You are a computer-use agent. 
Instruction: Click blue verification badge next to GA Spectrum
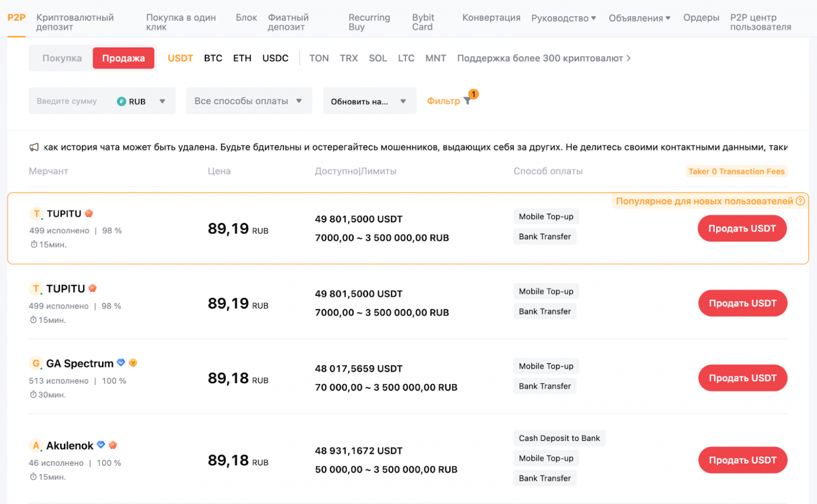click(x=122, y=363)
